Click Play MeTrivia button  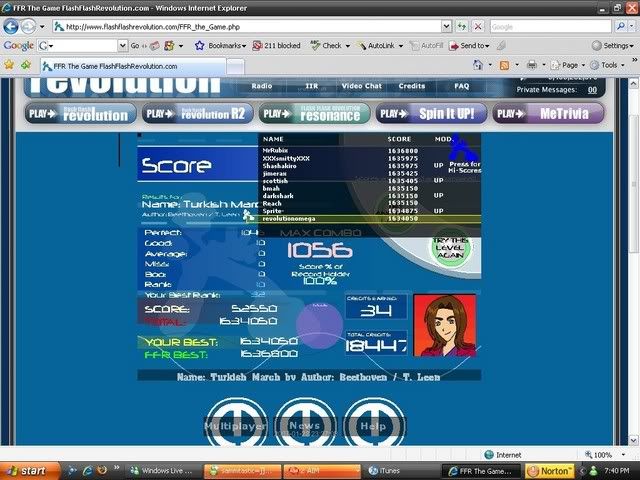pyautogui.click(x=548, y=113)
